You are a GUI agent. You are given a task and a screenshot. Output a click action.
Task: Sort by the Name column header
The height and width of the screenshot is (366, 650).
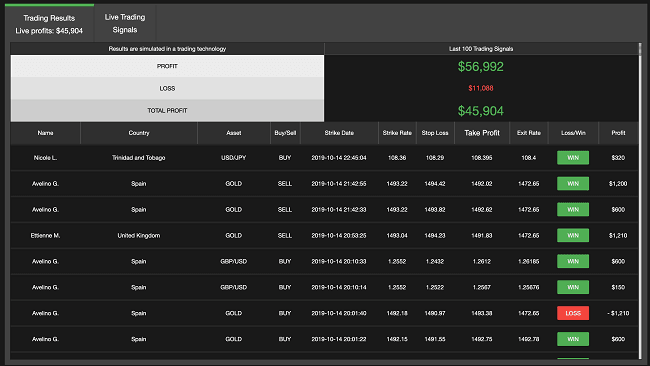point(46,133)
